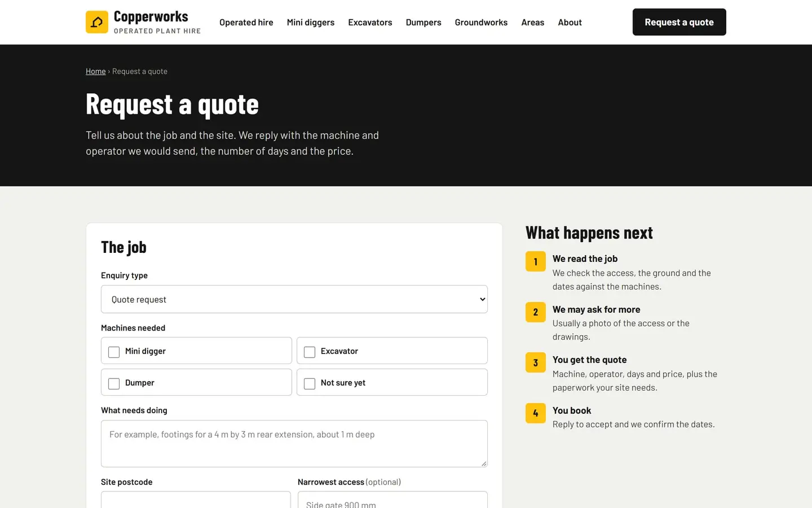Screen dimensions: 812x508
Task: Tick the Not sure yet checkbox
Action: [310, 383]
